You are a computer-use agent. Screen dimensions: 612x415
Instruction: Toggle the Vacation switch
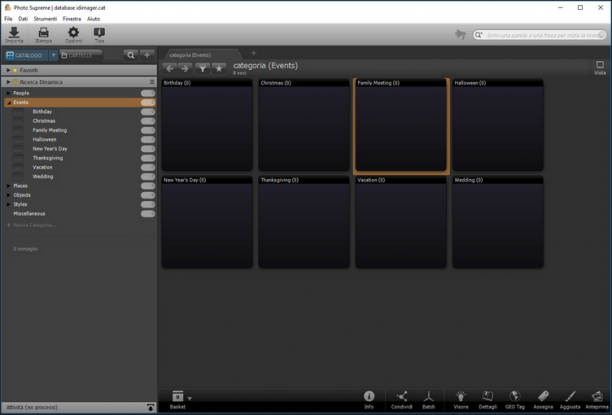tap(148, 167)
